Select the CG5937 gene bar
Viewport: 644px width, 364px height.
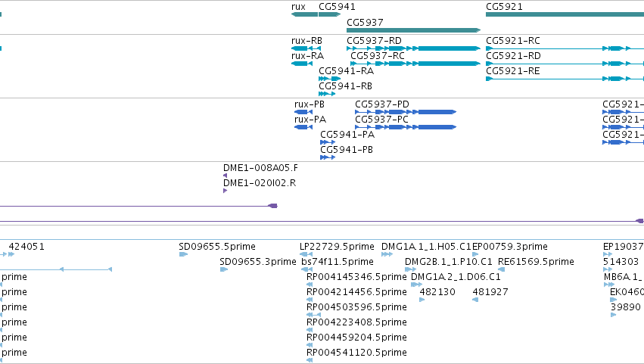[x=413, y=30]
